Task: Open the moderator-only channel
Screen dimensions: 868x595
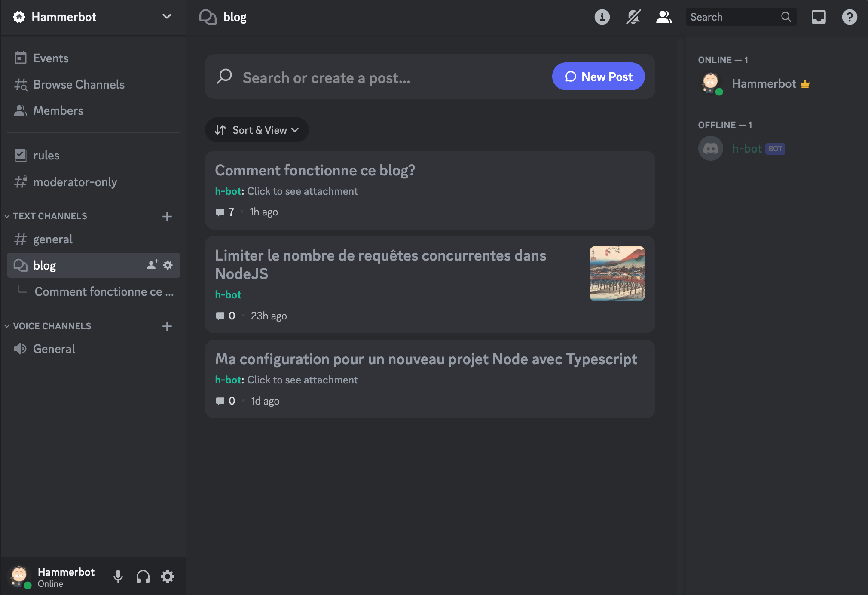Action: click(94, 182)
